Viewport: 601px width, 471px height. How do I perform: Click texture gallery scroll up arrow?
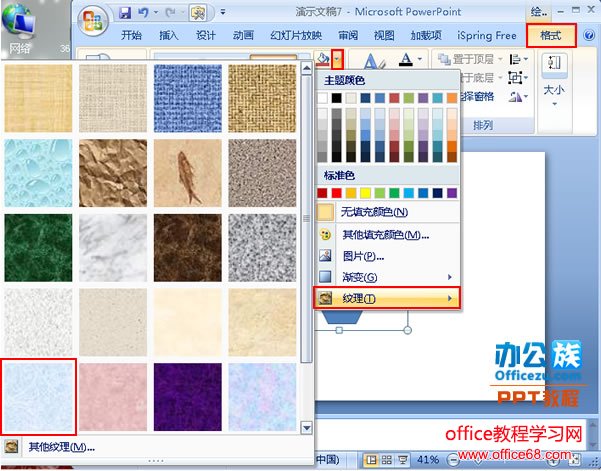(x=307, y=69)
